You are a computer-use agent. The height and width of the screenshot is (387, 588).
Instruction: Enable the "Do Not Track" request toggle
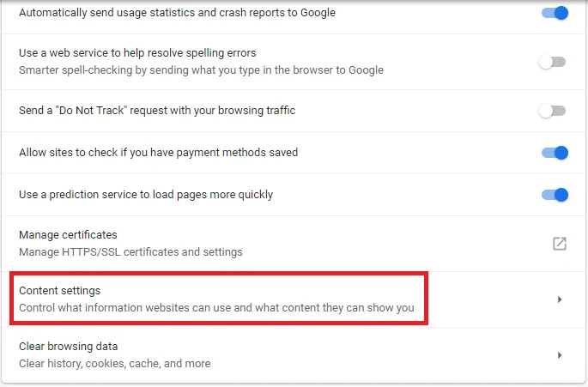[552, 111]
